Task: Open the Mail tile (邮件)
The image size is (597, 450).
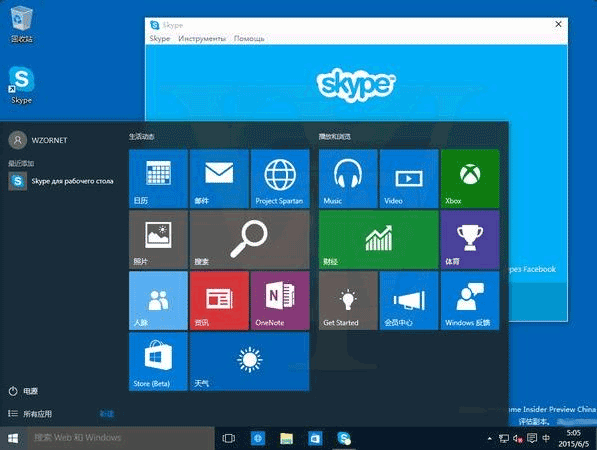Action: point(219,179)
